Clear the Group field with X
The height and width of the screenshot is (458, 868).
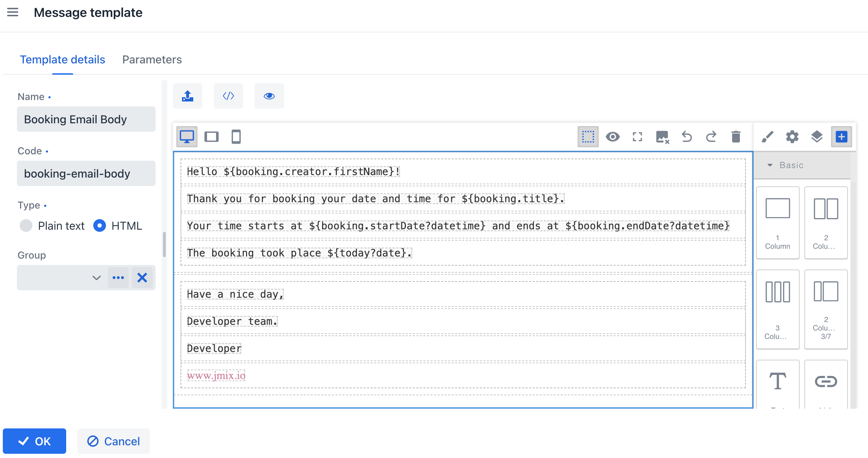(142, 278)
